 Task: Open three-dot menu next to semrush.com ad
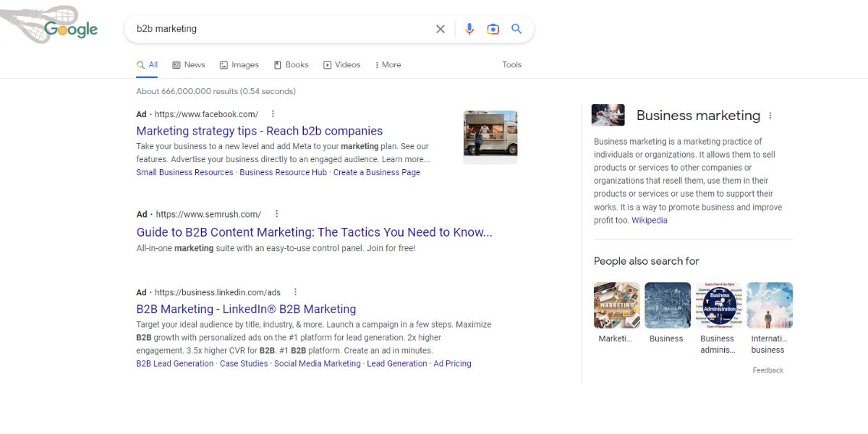pos(276,214)
